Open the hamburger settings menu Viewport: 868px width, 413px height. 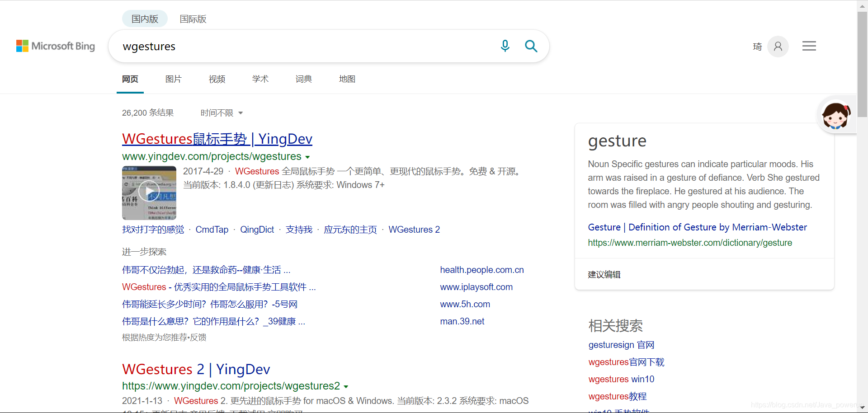tap(809, 46)
